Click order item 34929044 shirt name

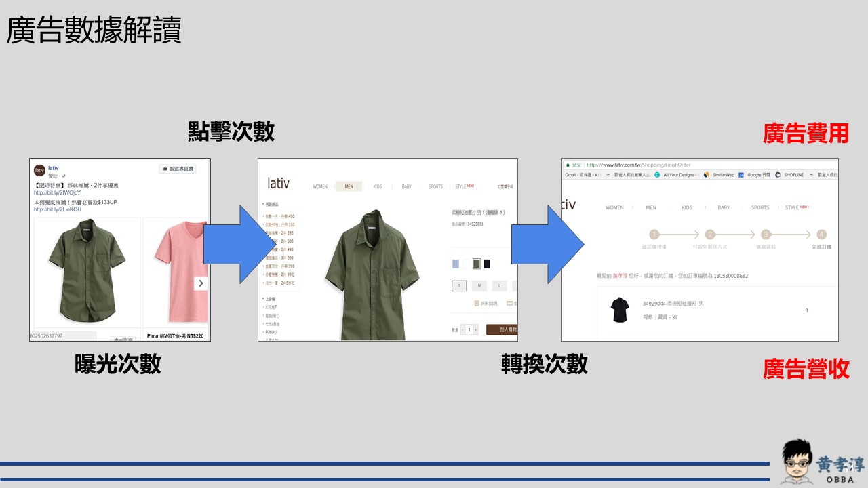[x=673, y=303]
